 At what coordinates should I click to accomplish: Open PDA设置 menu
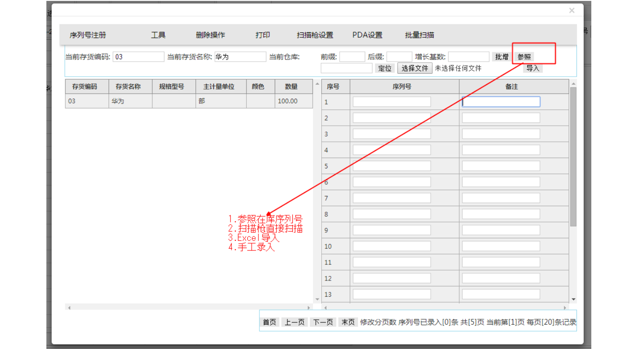(367, 35)
